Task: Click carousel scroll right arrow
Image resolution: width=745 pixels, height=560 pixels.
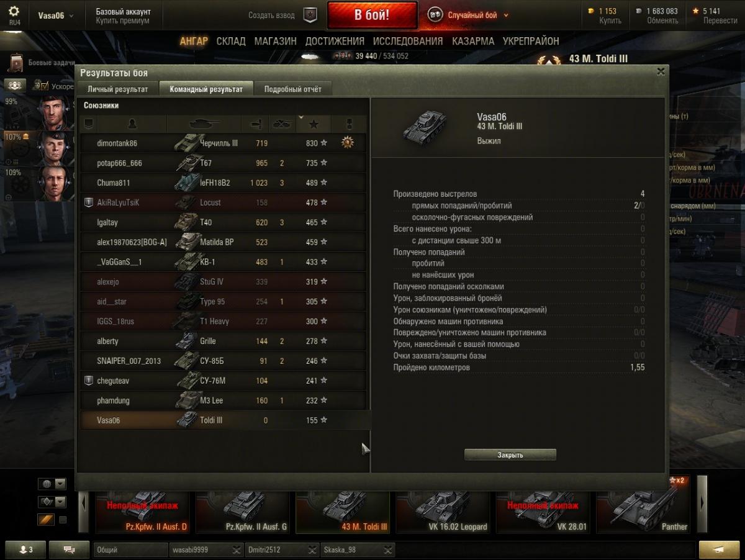Action: coord(702,504)
